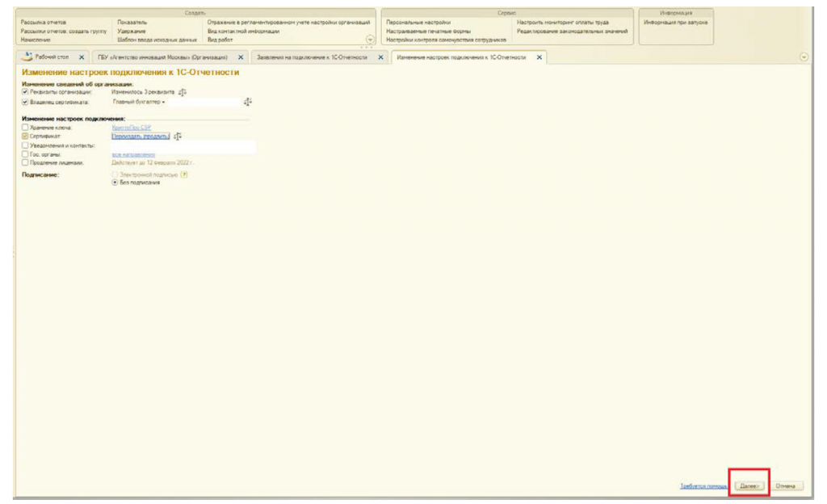Check the Уведомления и контакты checkbox

coord(25,145)
